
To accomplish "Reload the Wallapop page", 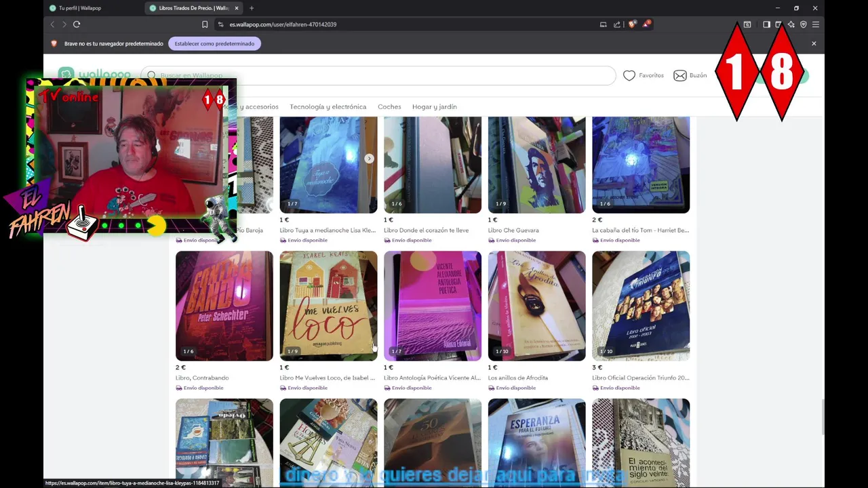I will tap(77, 24).
